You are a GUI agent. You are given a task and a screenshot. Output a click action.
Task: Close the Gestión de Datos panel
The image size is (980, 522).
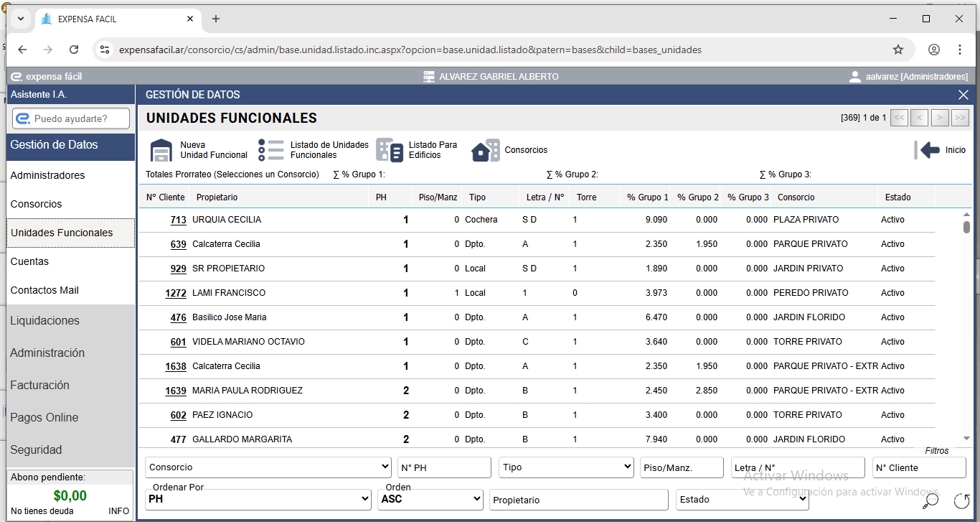[x=963, y=95]
